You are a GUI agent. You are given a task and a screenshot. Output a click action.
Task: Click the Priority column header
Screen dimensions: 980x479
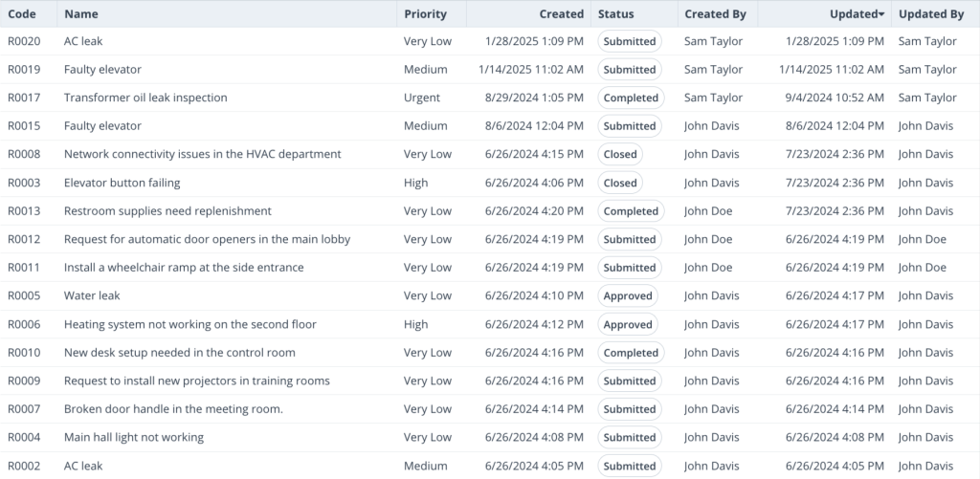click(425, 14)
